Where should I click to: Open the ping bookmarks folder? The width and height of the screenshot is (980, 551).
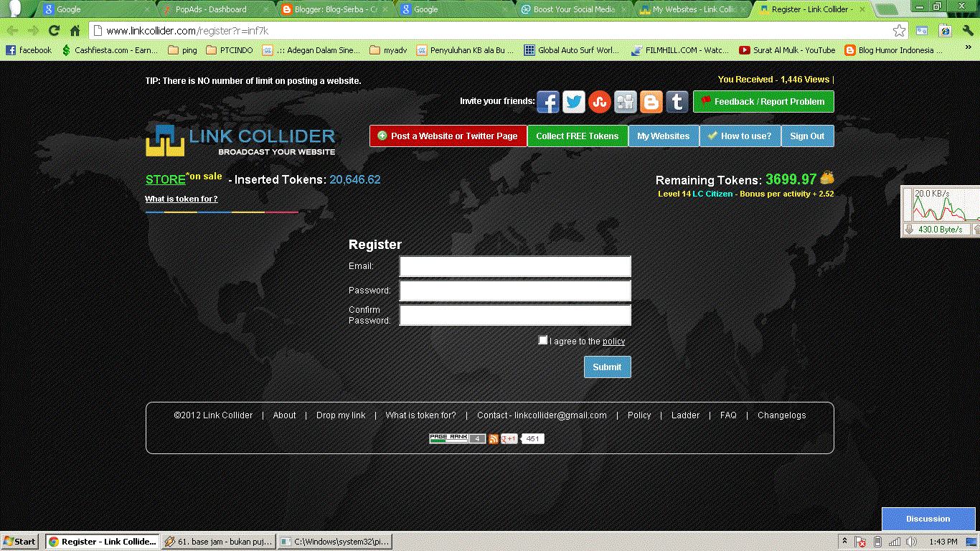tap(182, 50)
